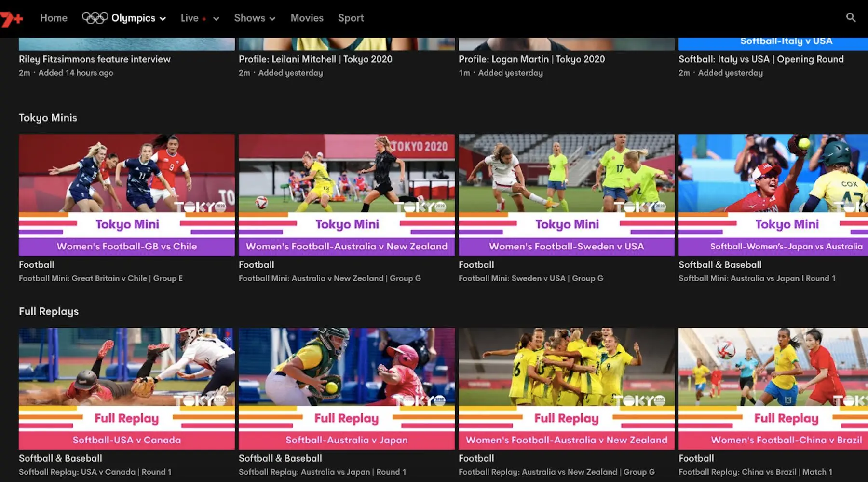Click the 7plus logo icon
The image size is (868, 482).
pyautogui.click(x=12, y=19)
